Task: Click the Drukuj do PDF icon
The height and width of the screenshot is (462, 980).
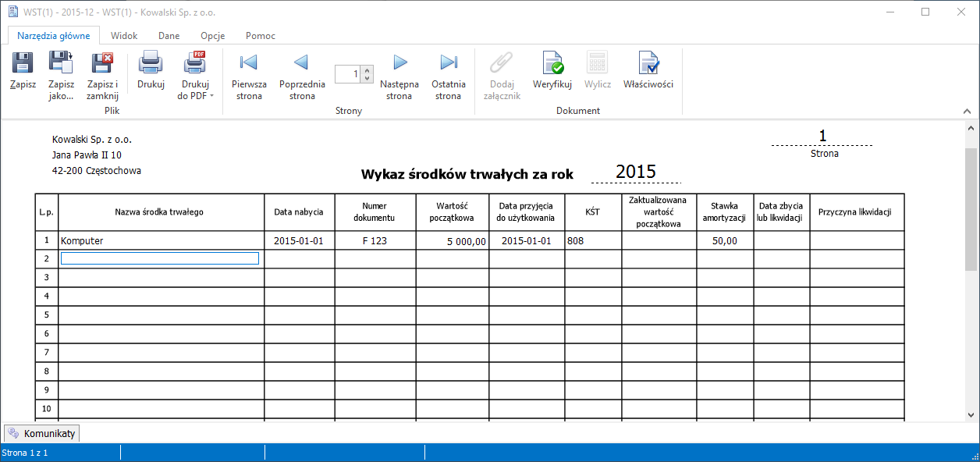Action: coord(195,63)
